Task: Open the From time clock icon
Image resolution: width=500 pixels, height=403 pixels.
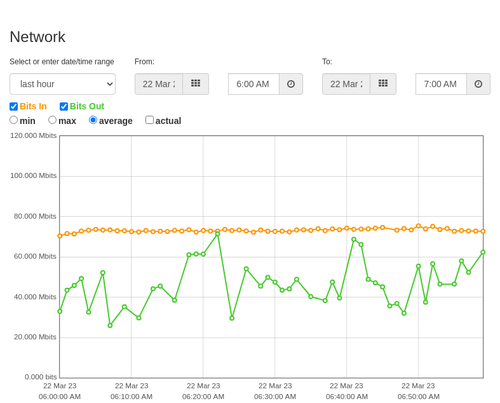Action: click(291, 84)
